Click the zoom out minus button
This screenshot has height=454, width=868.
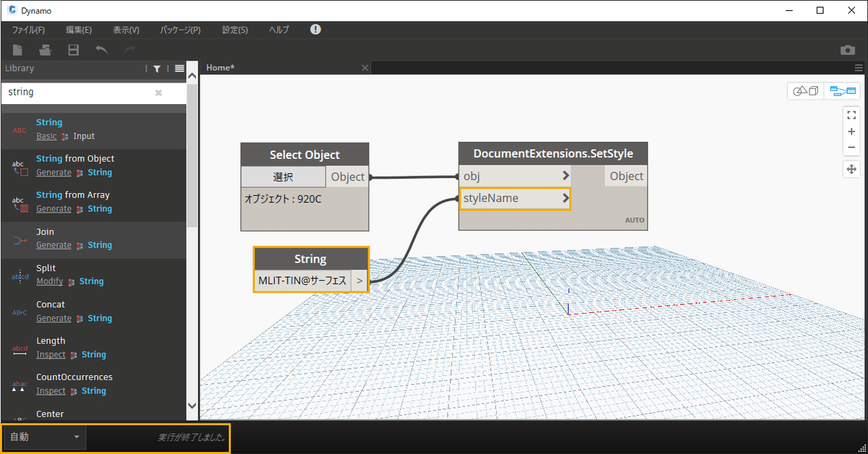tap(851, 147)
